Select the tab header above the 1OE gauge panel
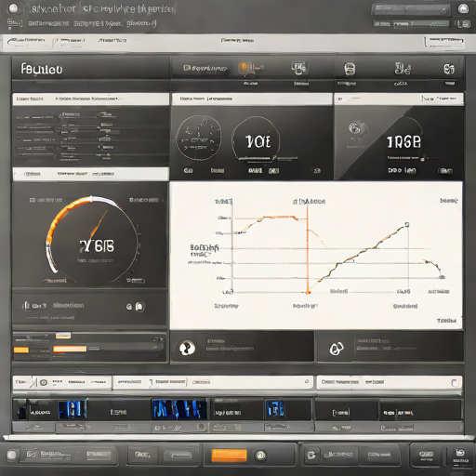This screenshot has height=476, width=476. 252,99
